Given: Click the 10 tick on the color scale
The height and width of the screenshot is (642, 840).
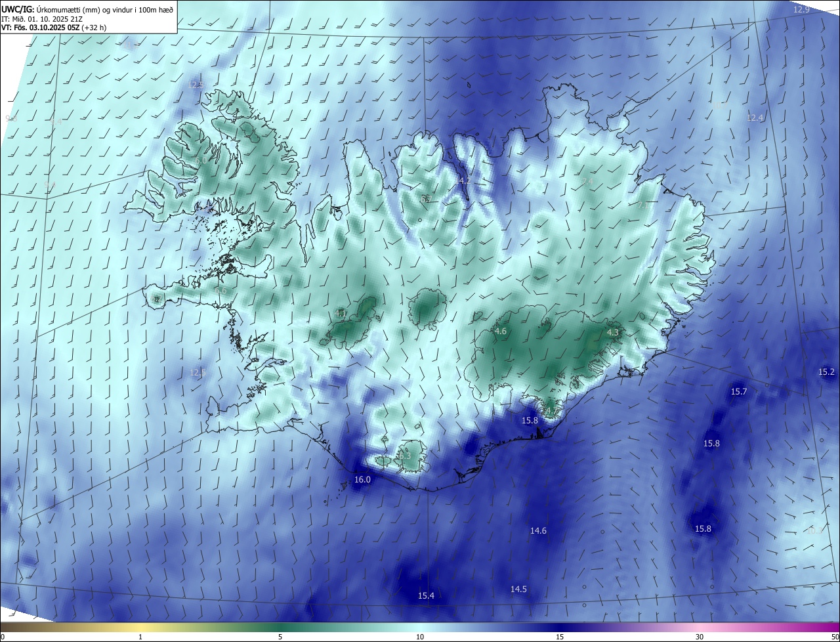Looking at the screenshot, I should click(420, 637).
